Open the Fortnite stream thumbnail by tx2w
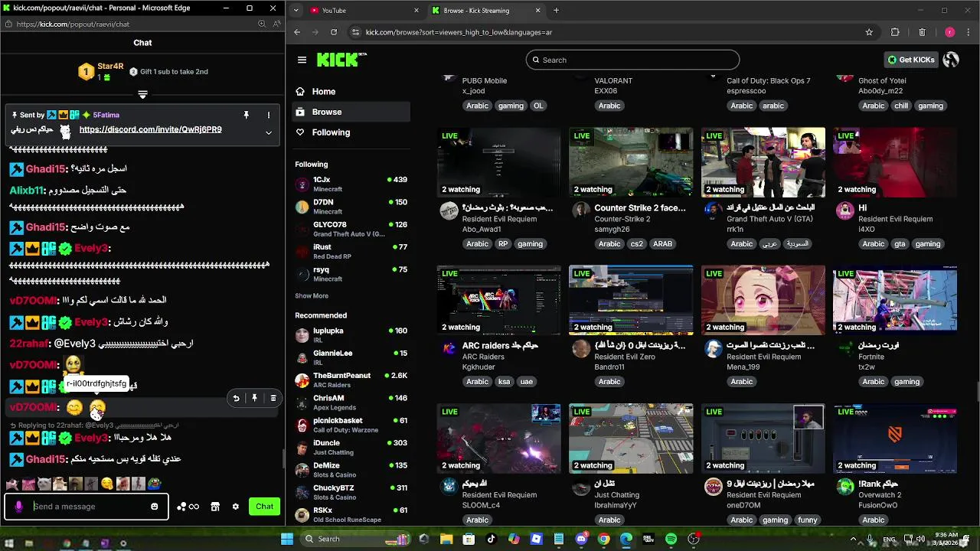The width and height of the screenshot is (980, 551). tap(895, 300)
